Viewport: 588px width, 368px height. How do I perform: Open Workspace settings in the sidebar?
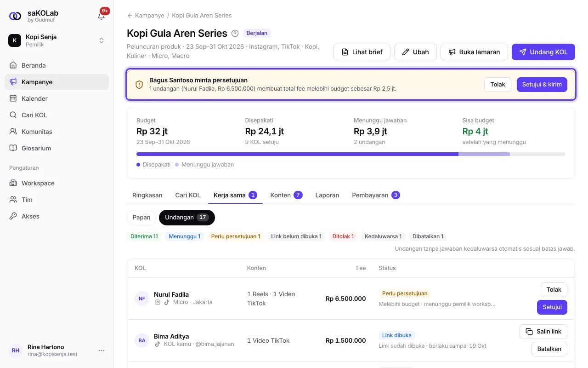coord(57,183)
